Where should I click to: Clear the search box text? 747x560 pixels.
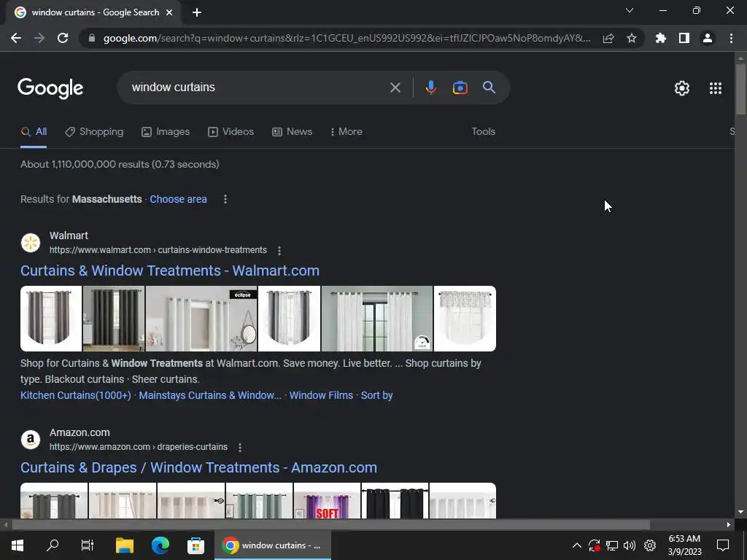click(x=395, y=87)
